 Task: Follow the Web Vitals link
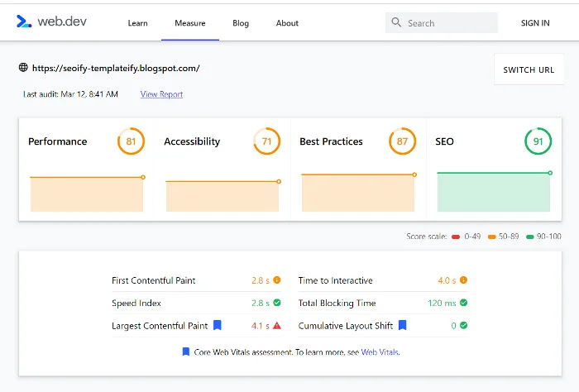point(380,352)
